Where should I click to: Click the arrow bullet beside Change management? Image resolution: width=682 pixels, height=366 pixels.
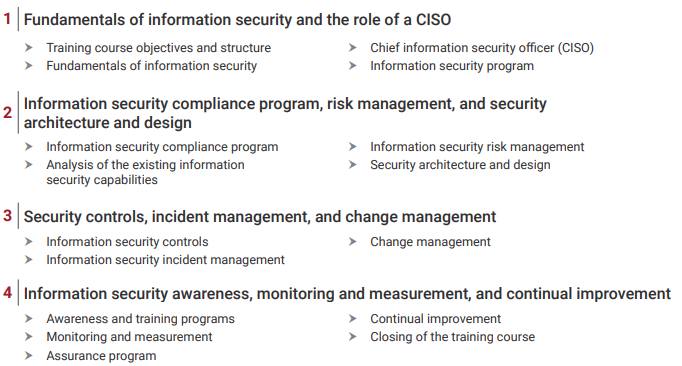tap(353, 242)
